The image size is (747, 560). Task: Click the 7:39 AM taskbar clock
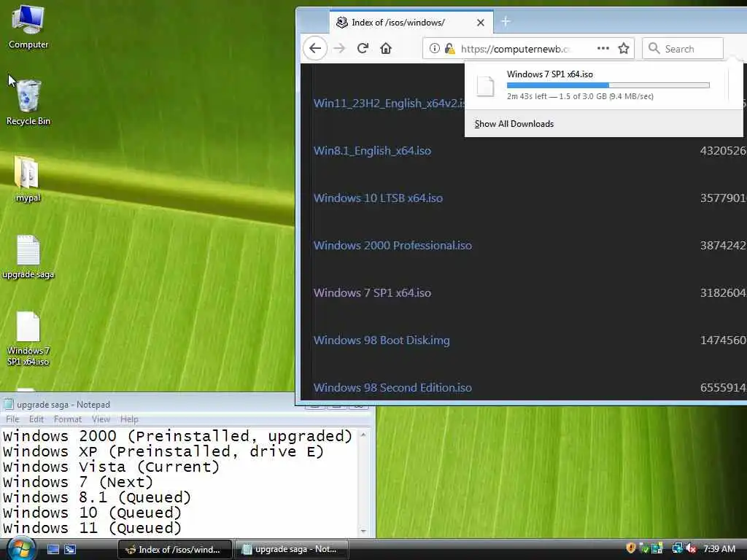719,549
